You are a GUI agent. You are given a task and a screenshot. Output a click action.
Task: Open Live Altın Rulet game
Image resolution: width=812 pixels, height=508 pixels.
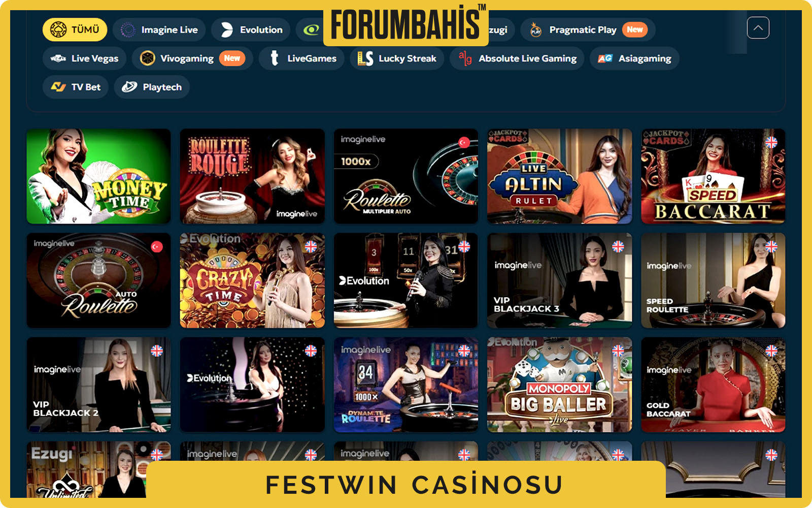pos(560,176)
